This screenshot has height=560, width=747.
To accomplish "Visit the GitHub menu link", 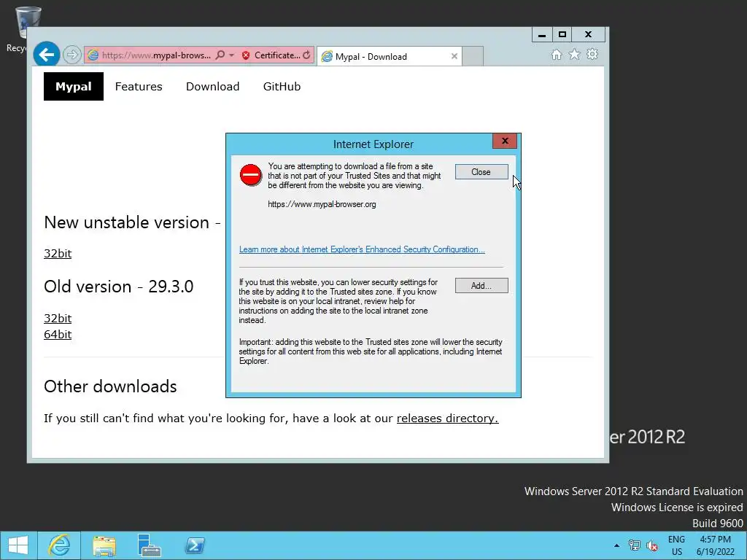I will point(282,86).
